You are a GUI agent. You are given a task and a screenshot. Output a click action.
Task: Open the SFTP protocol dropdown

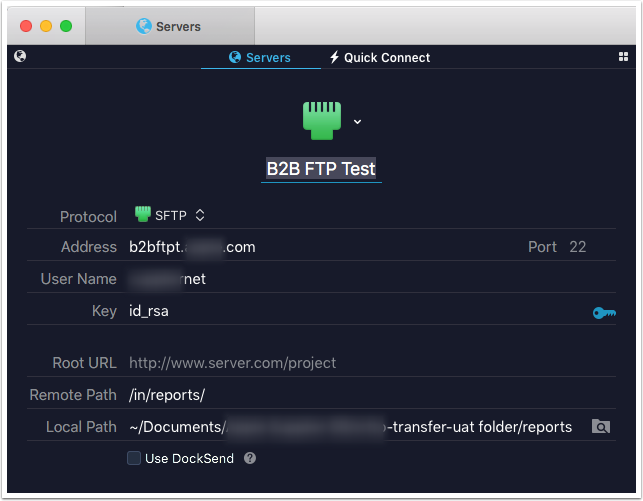click(x=171, y=215)
